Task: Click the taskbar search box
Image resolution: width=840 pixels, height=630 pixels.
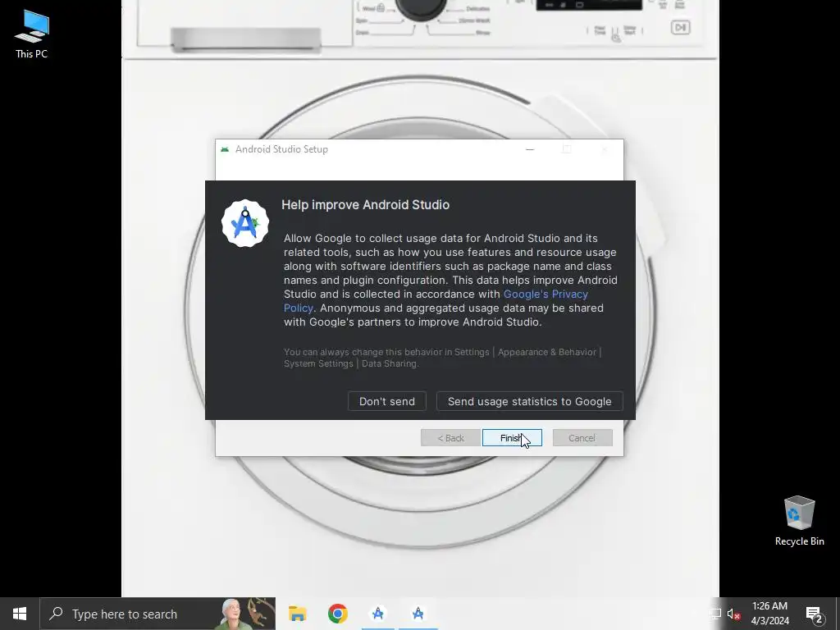Action: point(157,614)
